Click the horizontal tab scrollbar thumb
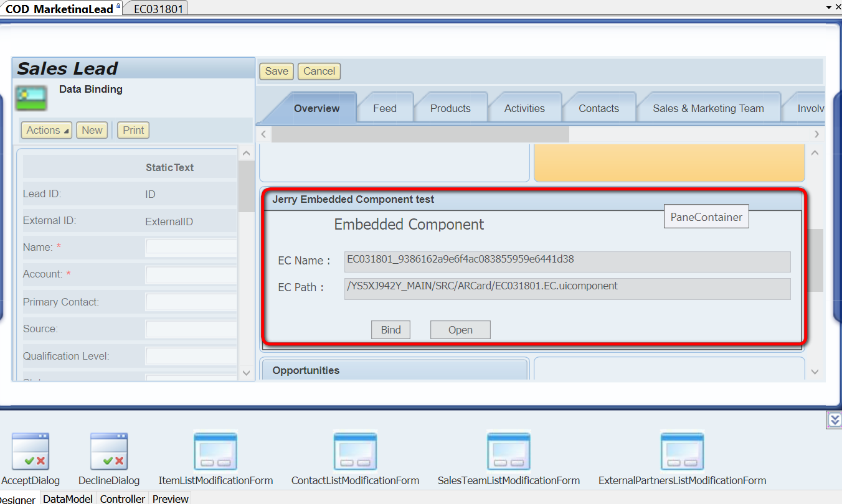 [x=420, y=134]
